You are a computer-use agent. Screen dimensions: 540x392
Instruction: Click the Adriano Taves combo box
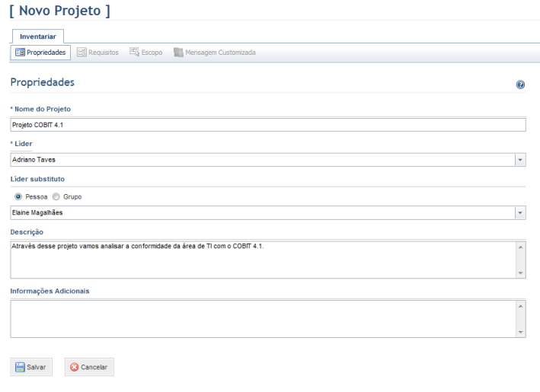[x=268, y=160]
